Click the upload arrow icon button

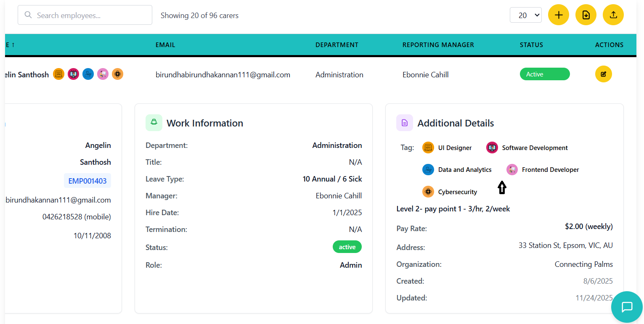pos(613,15)
